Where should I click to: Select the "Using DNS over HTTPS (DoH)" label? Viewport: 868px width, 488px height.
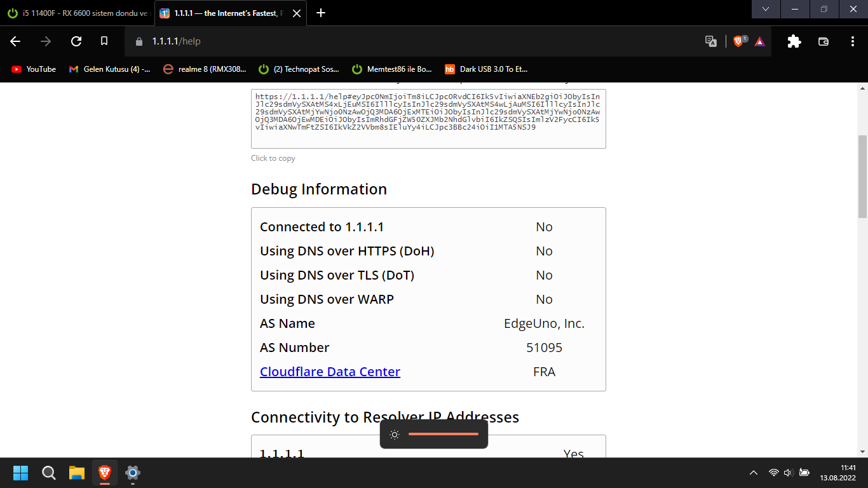pyautogui.click(x=347, y=251)
